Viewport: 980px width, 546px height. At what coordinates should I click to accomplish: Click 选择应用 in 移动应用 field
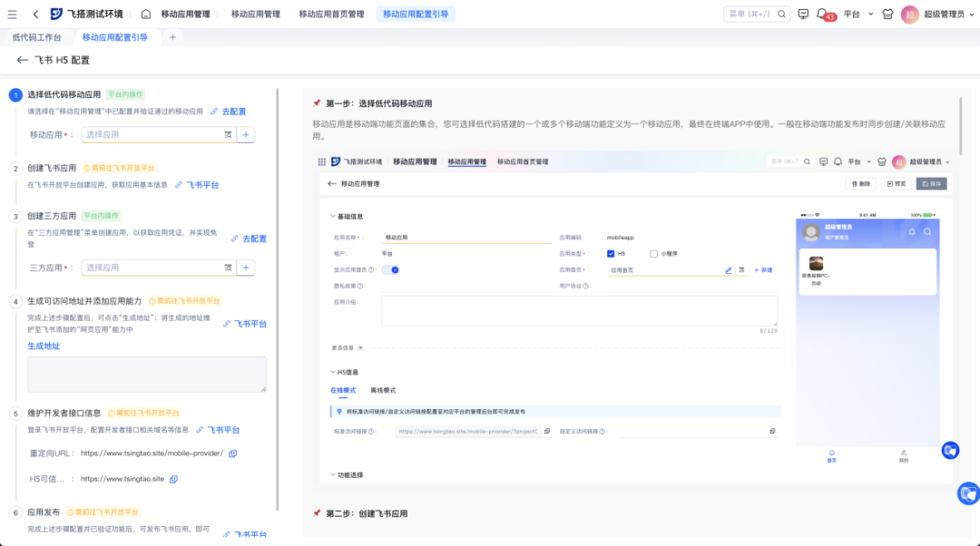pos(153,134)
